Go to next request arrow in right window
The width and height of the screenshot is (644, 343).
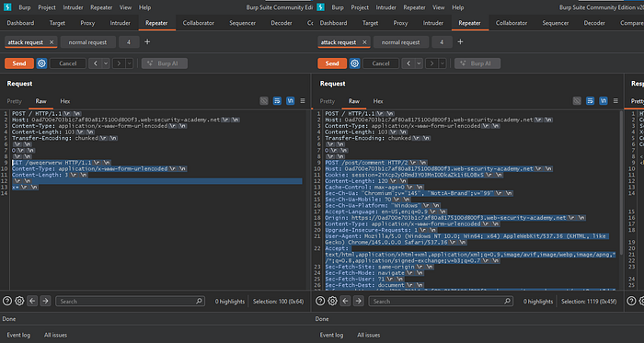tap(432, 63)
